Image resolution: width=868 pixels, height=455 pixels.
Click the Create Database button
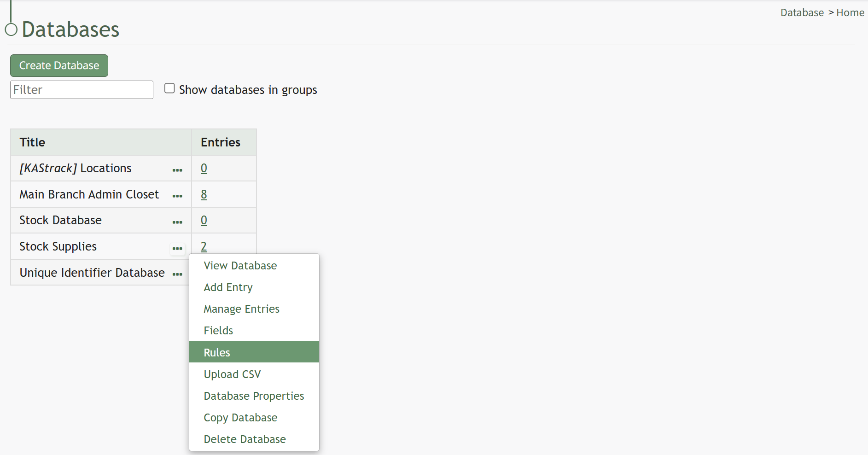[x=59, y=65]
